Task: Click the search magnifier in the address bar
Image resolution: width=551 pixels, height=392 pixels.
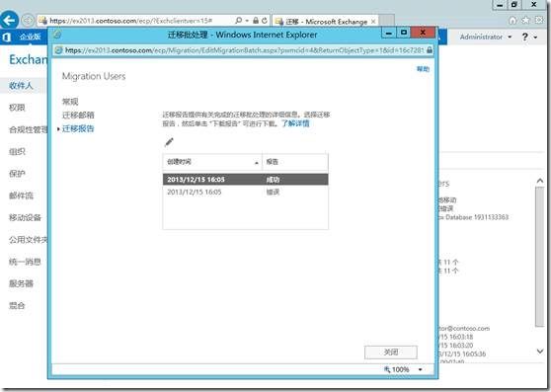Action: point(239,21)
